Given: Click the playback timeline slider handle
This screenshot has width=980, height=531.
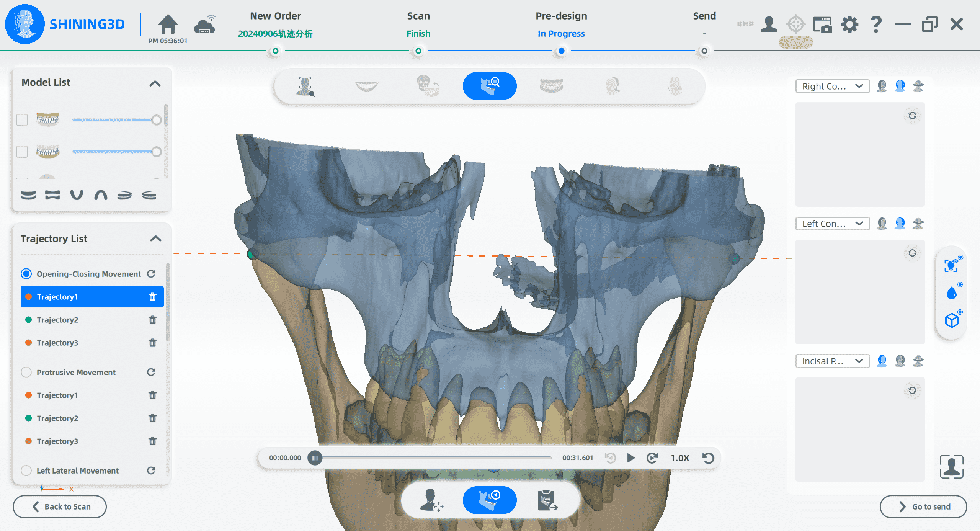Looking at the screenshot, I should click(315, 458).
